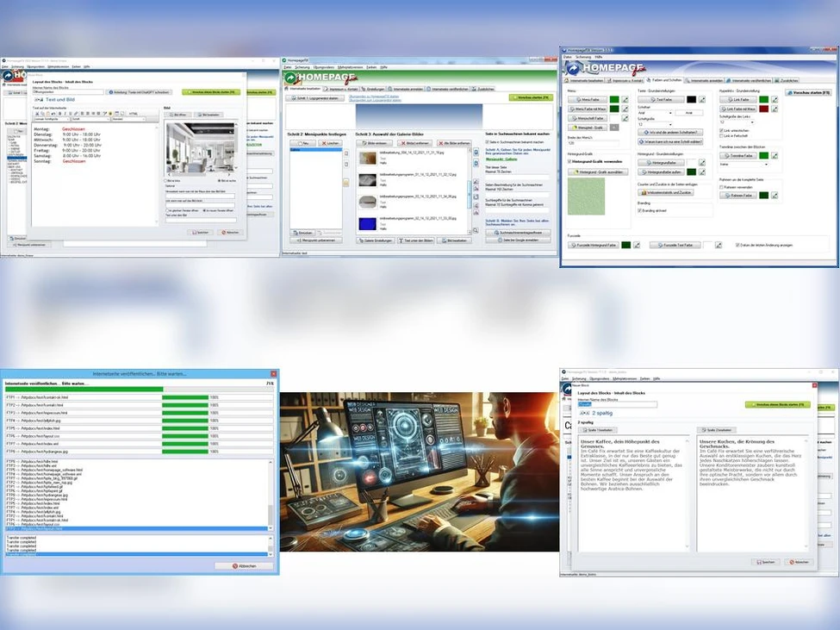Screen dimensions: 840x630
Task: Open Einstellungen tab in gallery window
Action: click(373, 89)
